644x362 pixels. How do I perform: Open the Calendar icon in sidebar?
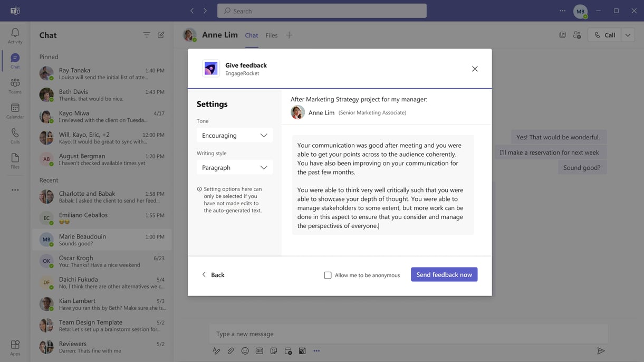click(x=15, y=111)
